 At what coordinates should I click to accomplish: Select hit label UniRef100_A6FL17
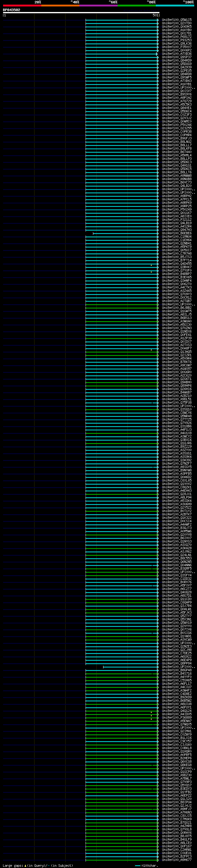177,684
